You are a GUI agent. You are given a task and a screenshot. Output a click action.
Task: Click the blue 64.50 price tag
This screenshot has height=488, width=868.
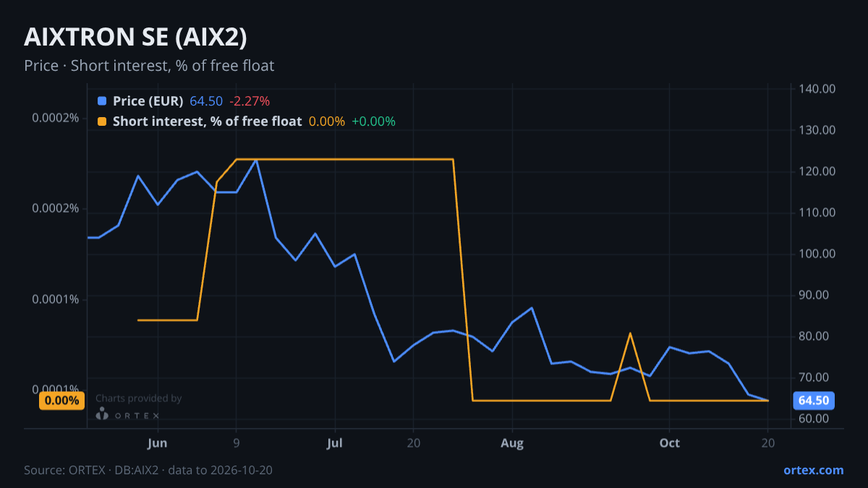coord(815,401)
